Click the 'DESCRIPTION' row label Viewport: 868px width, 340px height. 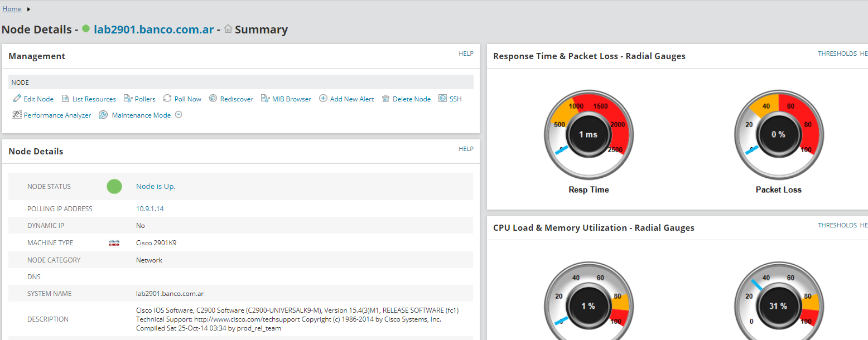pyautogui.click(x=48, y=319)
